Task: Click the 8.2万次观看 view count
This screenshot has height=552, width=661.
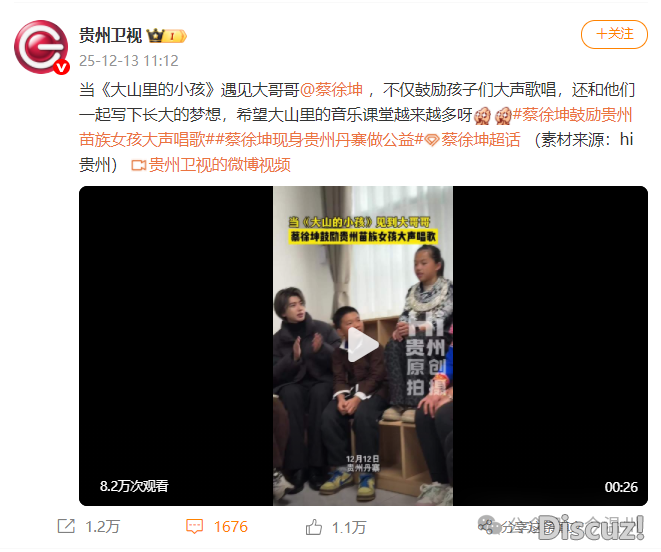Action: (134, 486)
